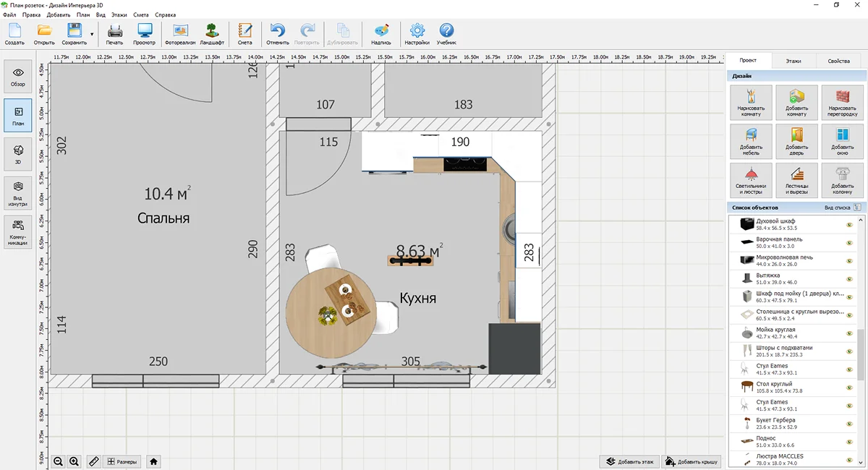Switch to the 3D view mode
The width and height of the screenshot is (868, 470).
(18, 155)
